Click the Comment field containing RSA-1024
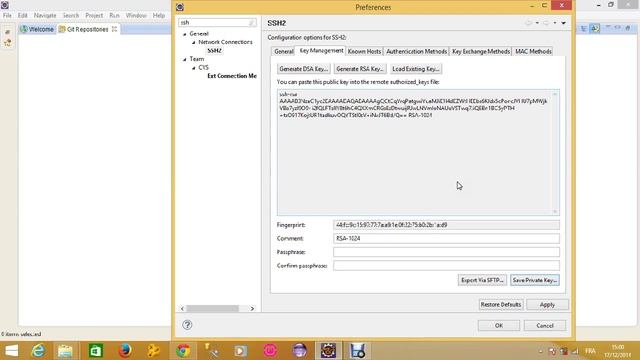The height and width of the screenshot is (360, 640). point(446,238)
